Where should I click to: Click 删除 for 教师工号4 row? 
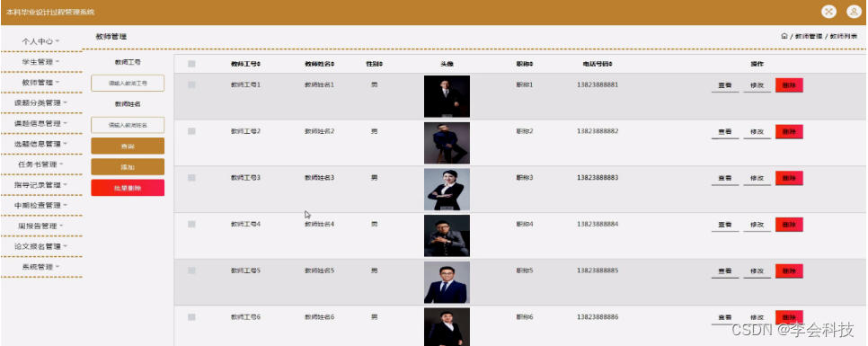[x=790, y=225]
